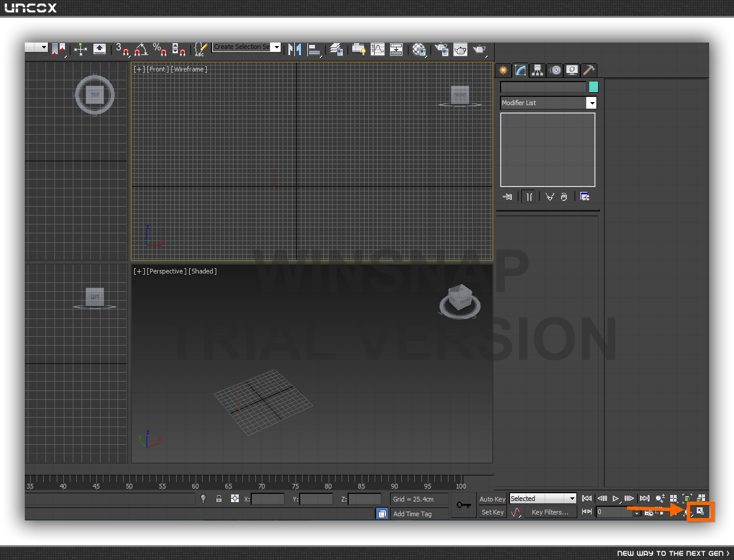Viewport: 734px width, 560px height.
Task: Open Curve Editor icon
Action: coord(378,49)
